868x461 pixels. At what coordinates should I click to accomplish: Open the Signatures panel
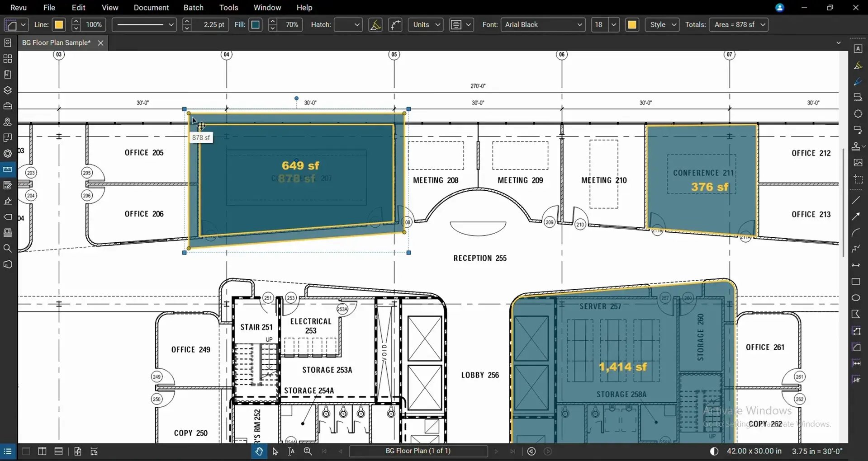click(8, 201)
